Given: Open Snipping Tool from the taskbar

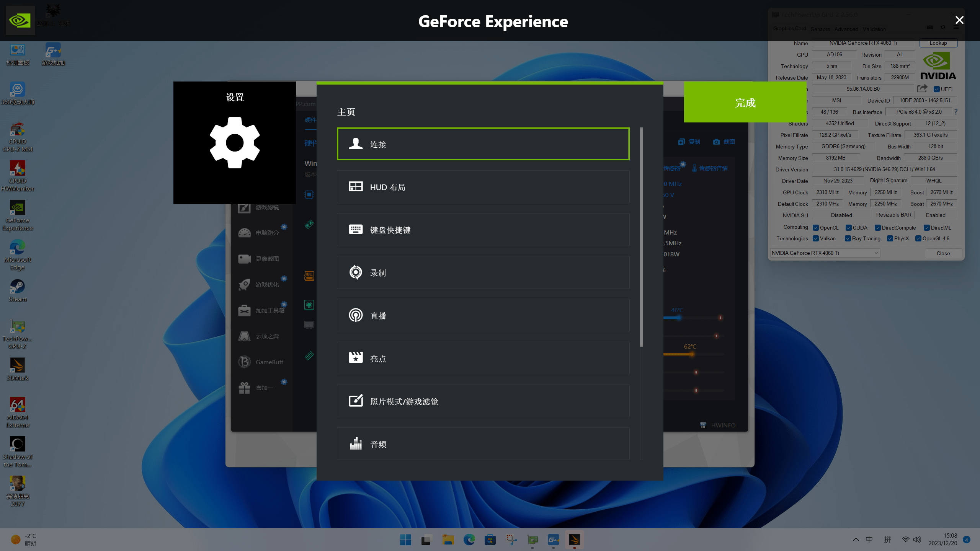Looking at the screenshot, I should [511, 540].
